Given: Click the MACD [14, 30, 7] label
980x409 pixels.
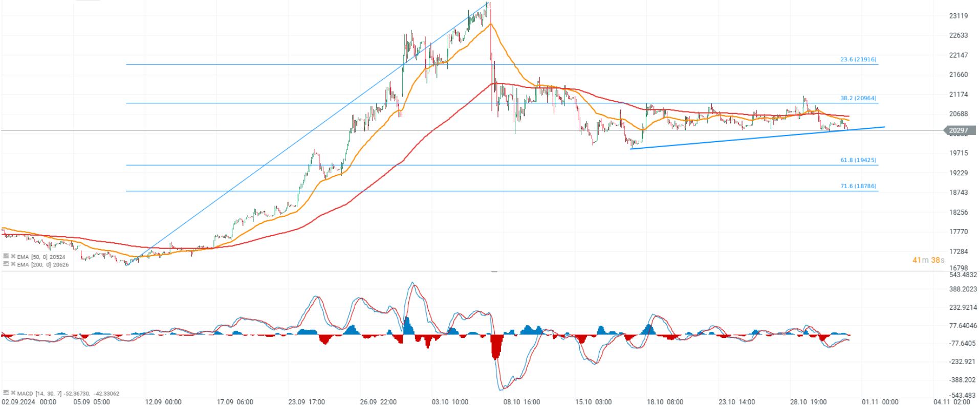Looking at the screenshot, I should 39,393.
